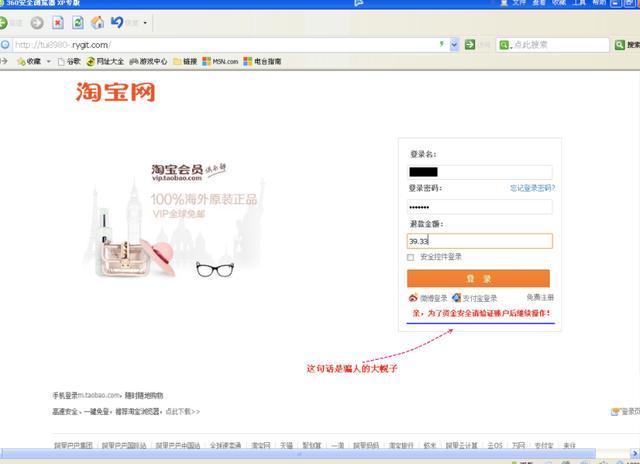Click the 天猫 footer link
This screenshot has height=464, width=640.
286,445
